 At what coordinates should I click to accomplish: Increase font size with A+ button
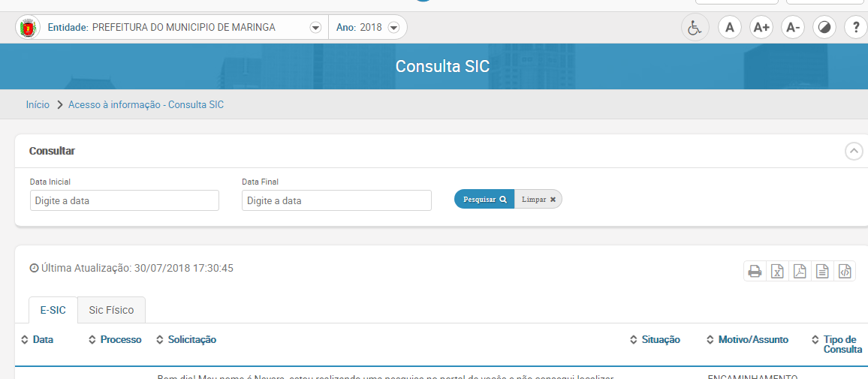coord(761,27)
